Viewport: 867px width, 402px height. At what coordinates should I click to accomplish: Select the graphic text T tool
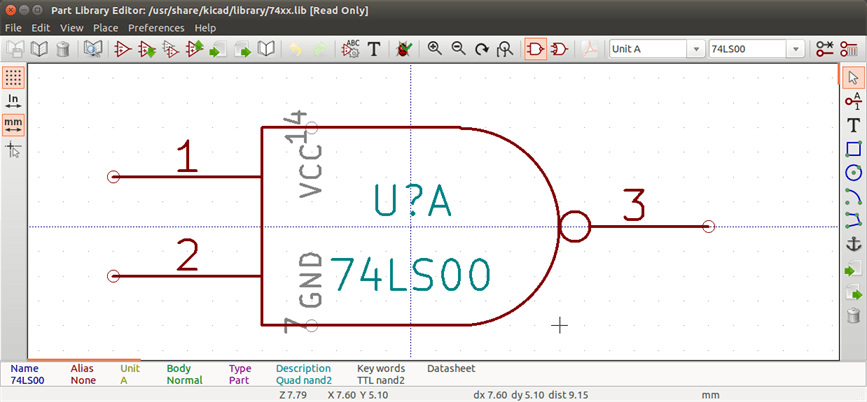(x=853, y=125)
